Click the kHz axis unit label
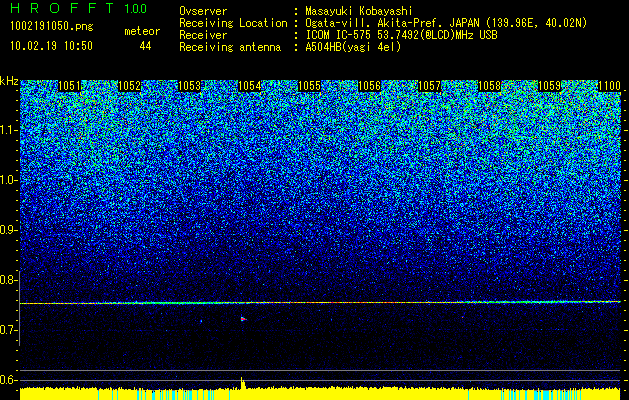629x400 pixels. (x=9, y=81)
